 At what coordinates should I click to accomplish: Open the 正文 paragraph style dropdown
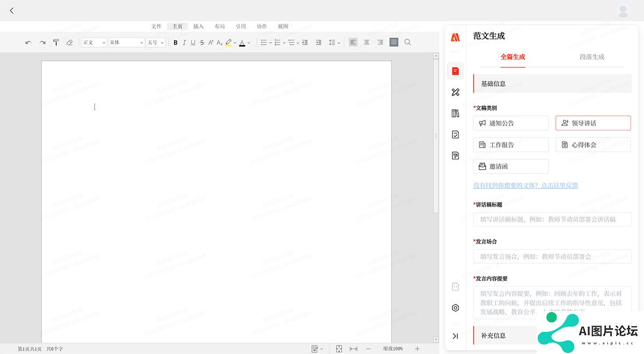94,42
